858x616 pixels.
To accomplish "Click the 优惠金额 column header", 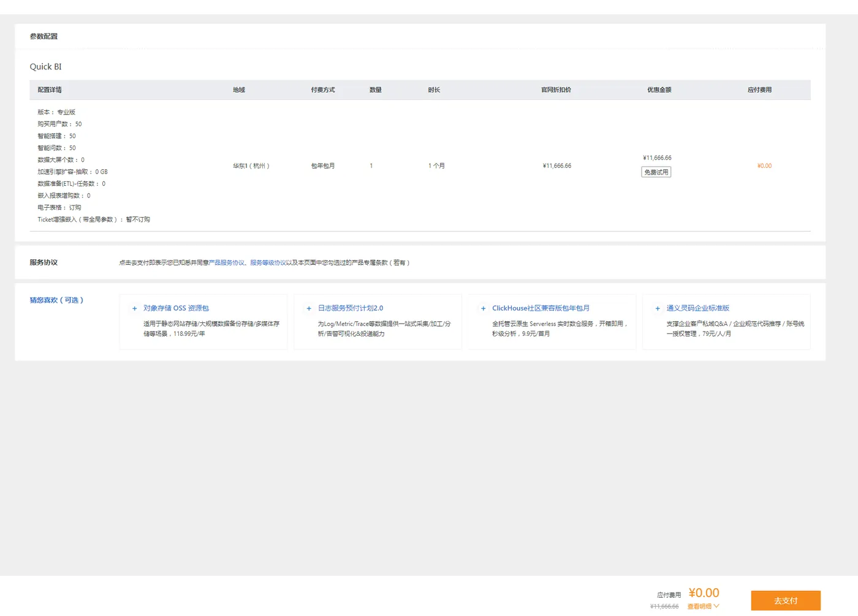I will [x=659, y=90].
